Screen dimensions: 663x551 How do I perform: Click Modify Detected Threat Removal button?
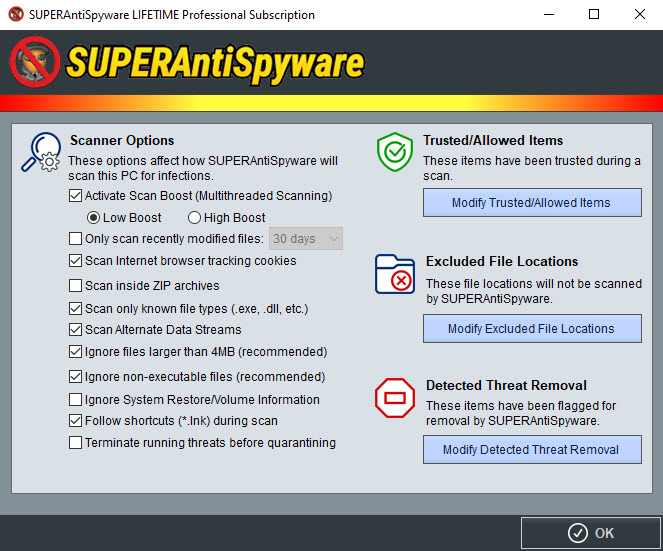532,450
